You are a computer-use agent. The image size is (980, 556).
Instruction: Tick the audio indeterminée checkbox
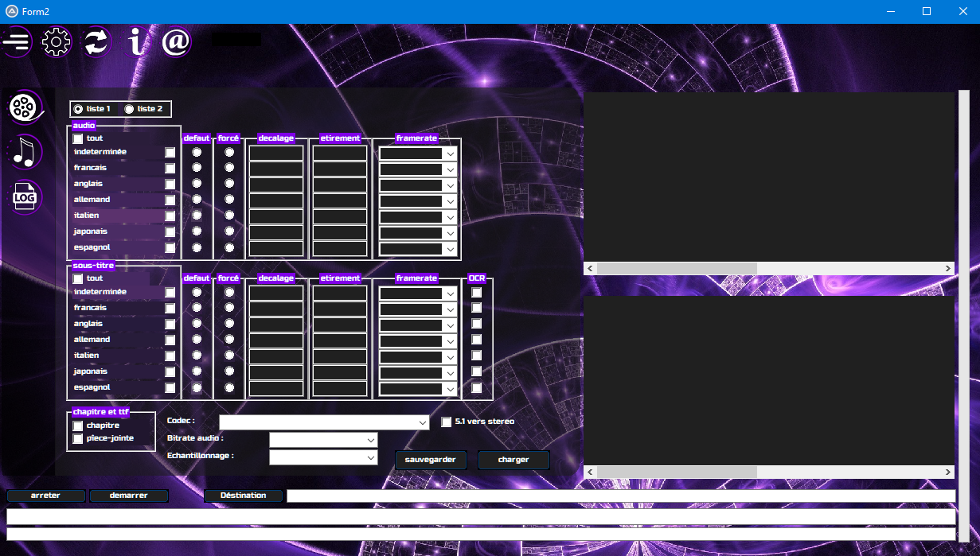170,152
